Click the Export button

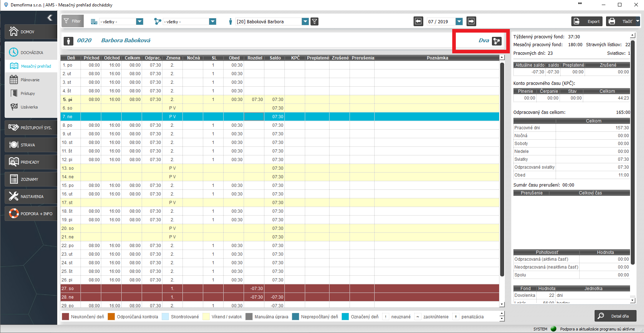(x=587, y=21)
